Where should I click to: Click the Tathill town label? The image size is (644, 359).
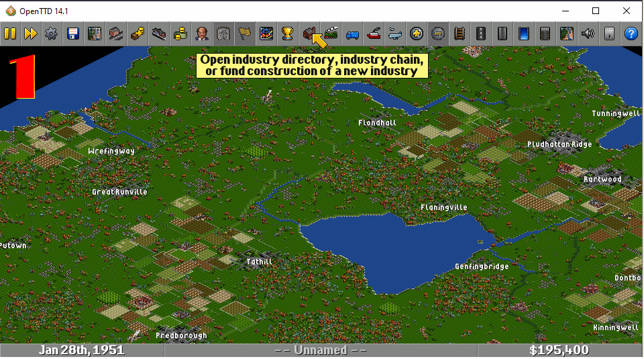tap(259, 262)
